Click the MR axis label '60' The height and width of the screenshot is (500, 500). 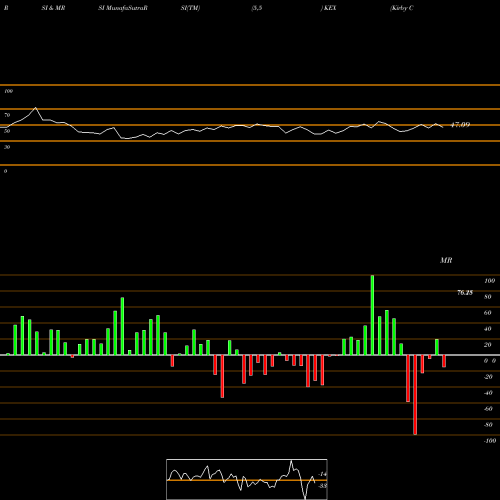click(x=488, y=313)
